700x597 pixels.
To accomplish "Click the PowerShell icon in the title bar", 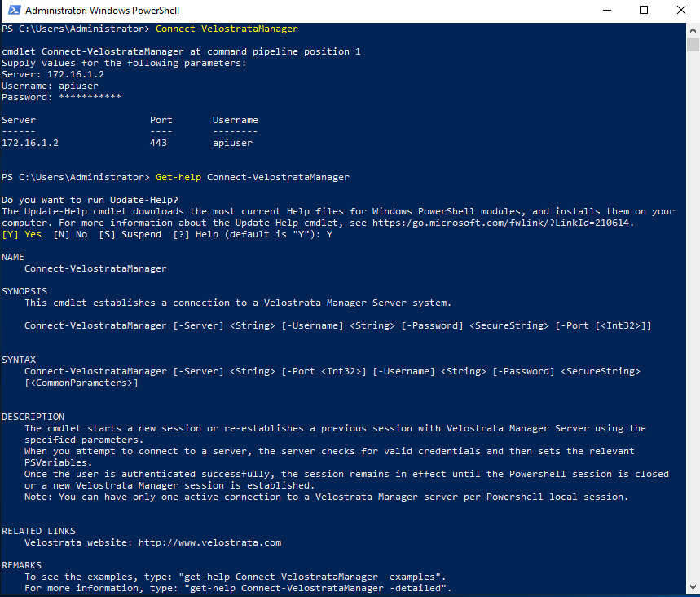I will pyautogui.click(x=15, y=10).
